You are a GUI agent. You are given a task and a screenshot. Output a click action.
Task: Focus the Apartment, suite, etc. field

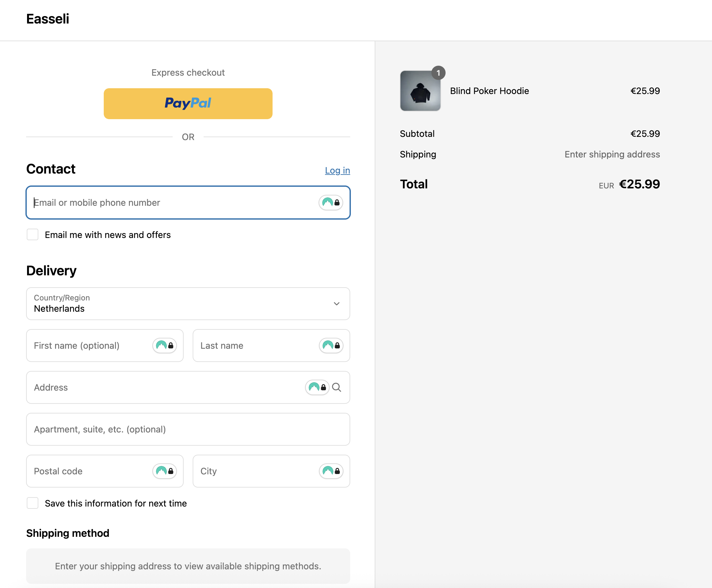[188, 429]
